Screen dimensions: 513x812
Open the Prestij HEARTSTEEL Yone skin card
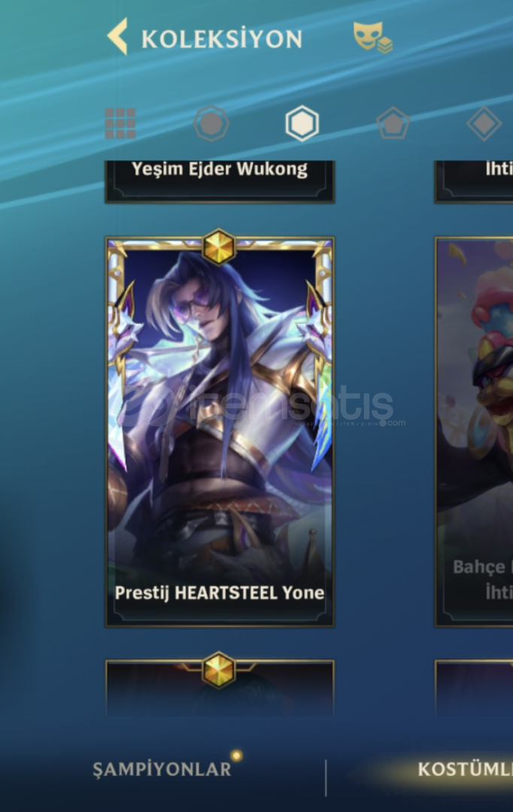coord(220,432)
